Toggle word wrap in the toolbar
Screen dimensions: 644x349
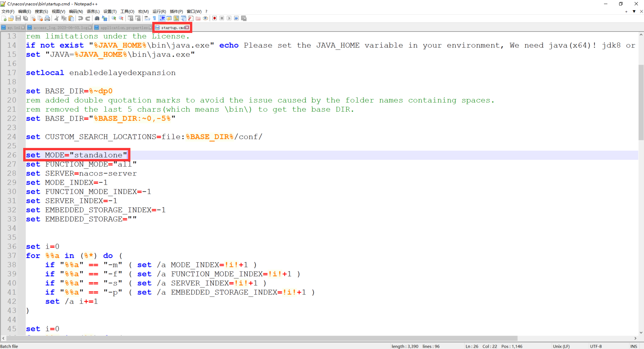tap(147, 18)
